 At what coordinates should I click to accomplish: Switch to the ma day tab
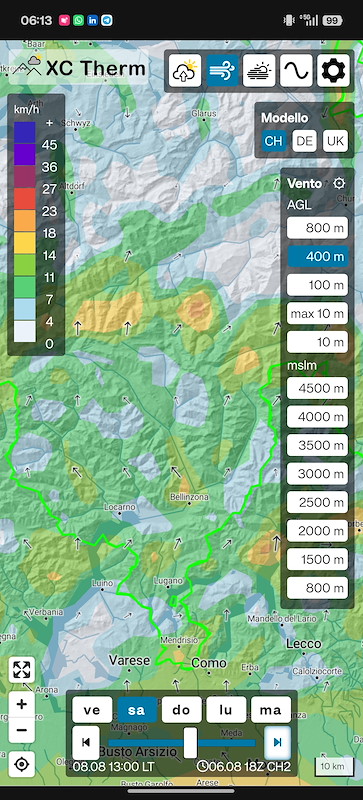(x=271, y=710)
